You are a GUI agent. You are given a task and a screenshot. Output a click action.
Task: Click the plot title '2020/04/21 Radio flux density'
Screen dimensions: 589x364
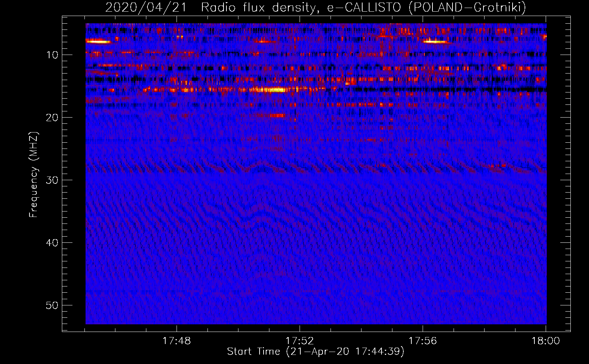click(316, 7)
